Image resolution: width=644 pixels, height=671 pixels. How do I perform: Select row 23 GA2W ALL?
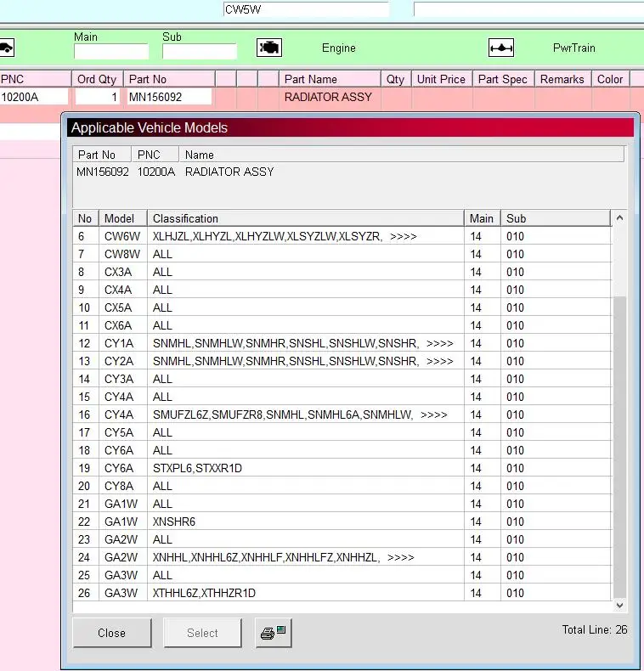pos(342,539)
